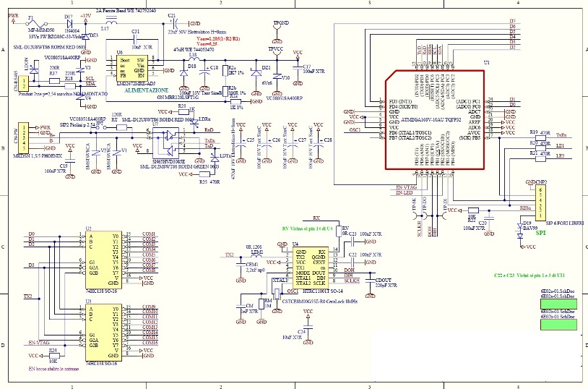The width and height of the screenshot is (588, 389).
Task: Select the LM2672 regulator U6 block
Action: click(131, 68)
